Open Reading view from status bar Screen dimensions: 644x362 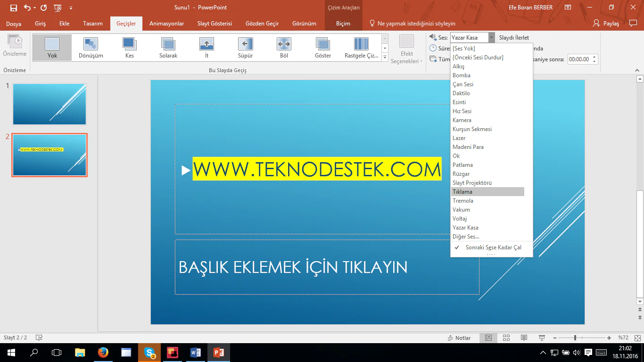(524, 337)
